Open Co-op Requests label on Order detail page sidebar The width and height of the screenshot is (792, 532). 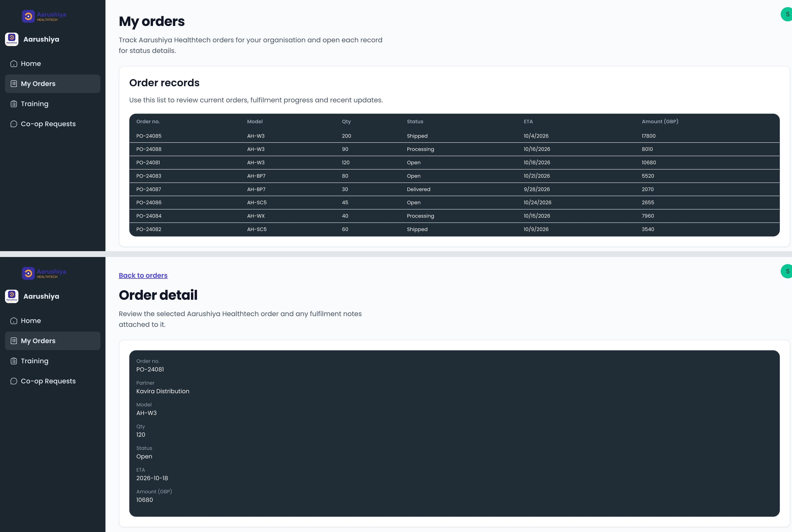(x=48, y=381)
